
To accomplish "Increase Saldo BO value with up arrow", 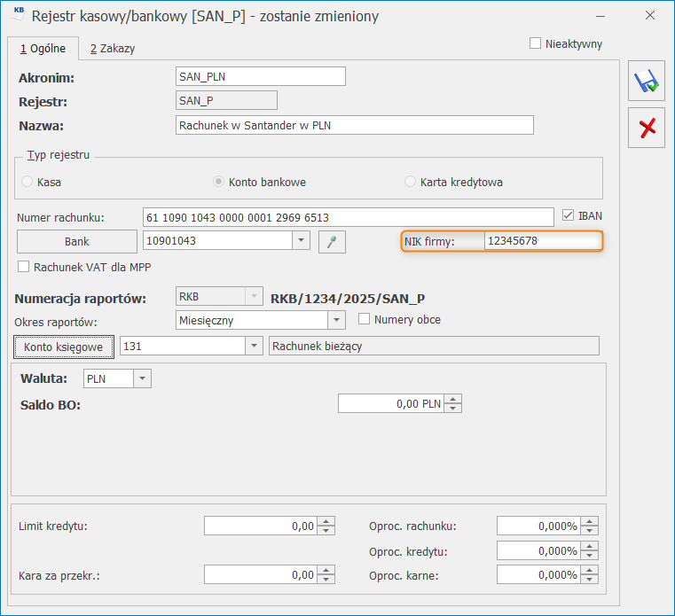I will click(454, 400).
